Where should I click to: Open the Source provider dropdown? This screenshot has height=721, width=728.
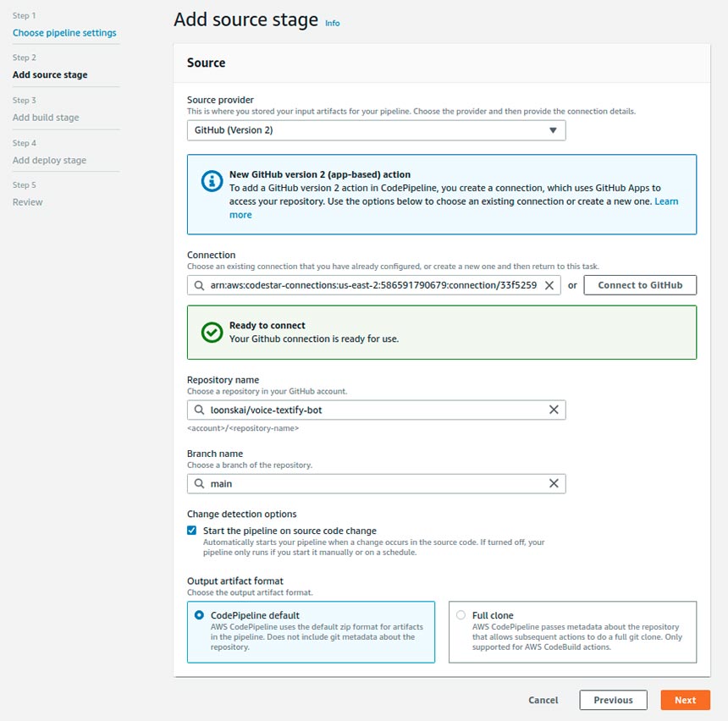pyautogui.click(x=376, y=130)
